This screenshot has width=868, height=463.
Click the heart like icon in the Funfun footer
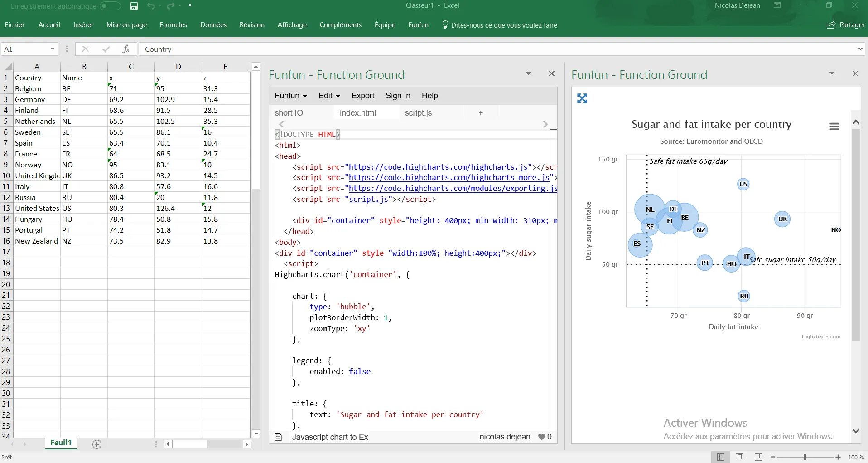coord(541,437)
